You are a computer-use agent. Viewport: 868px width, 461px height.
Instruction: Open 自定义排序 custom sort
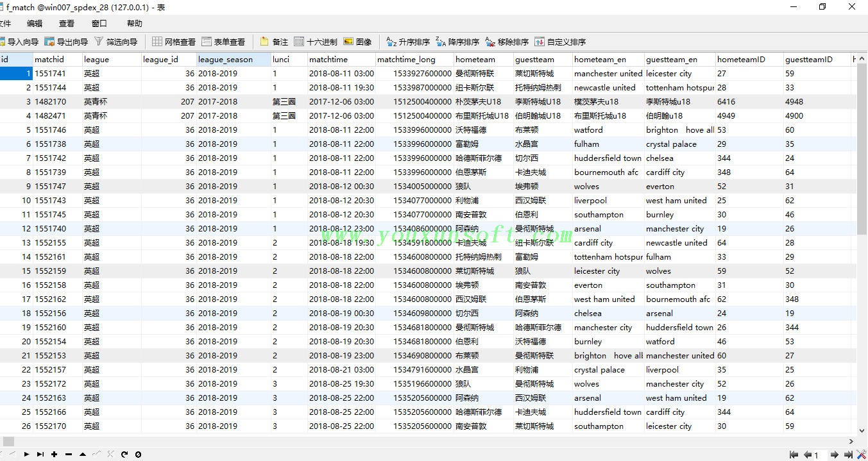coord(560,42)
